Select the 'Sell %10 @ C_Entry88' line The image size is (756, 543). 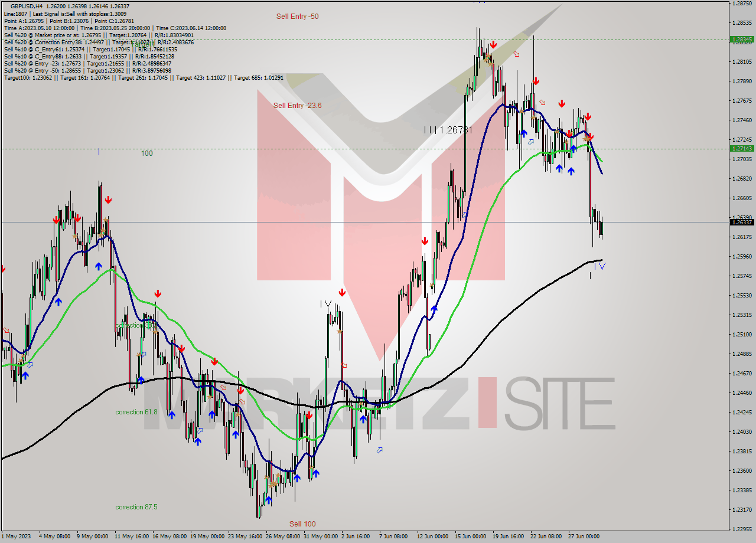point(89,56)
